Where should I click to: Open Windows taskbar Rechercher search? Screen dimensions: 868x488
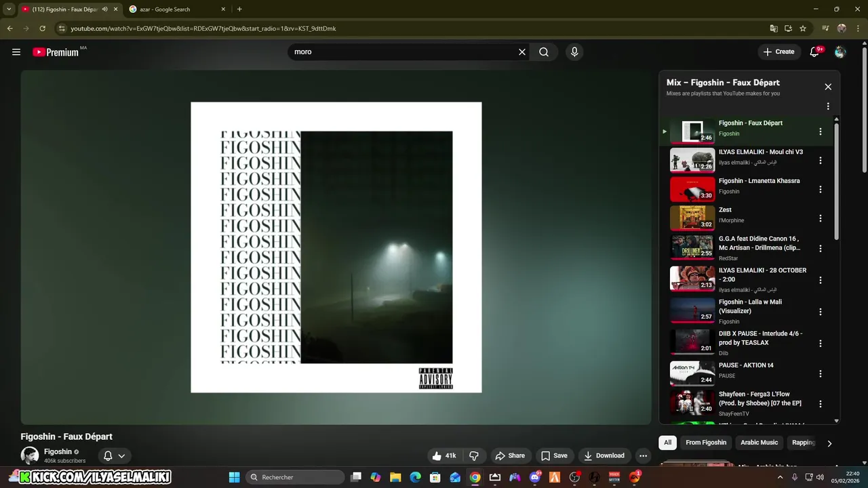coord(294,477)
